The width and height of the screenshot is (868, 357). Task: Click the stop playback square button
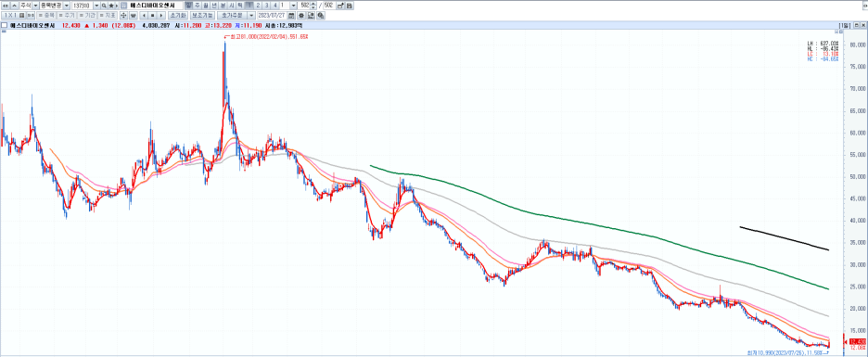(152, 15)
